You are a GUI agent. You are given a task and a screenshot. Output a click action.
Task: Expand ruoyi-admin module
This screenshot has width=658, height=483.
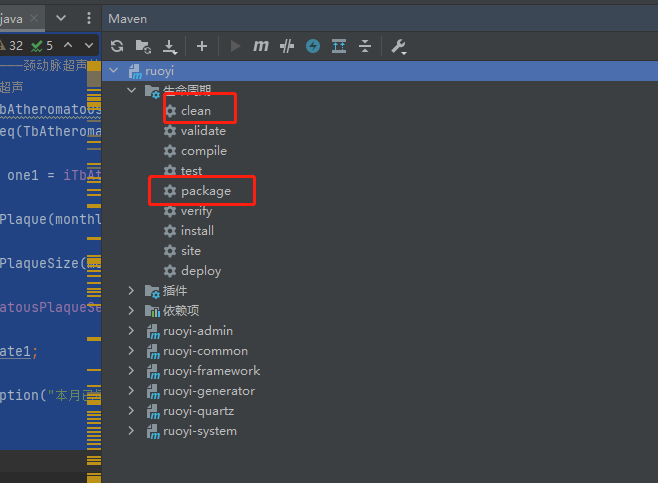(131, 330)
